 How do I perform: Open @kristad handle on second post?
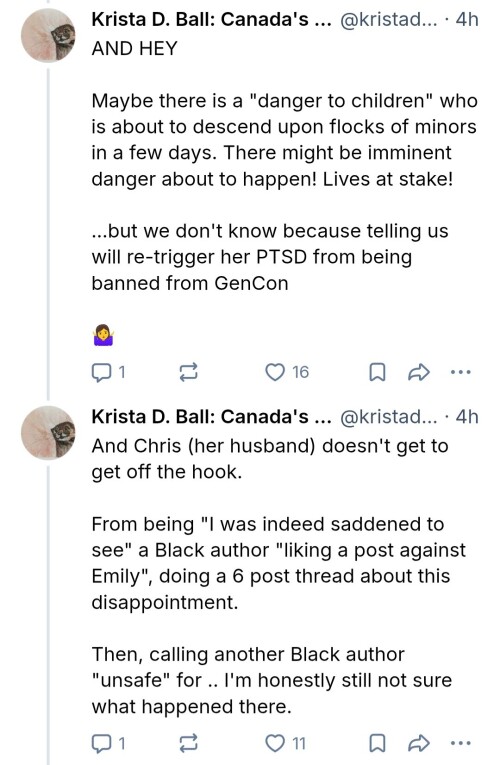(388, 417)
